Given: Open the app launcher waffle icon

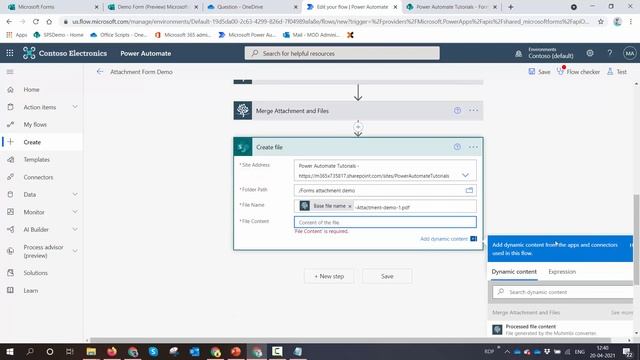Looking at the screenshot, I should [x=10, y=53].
